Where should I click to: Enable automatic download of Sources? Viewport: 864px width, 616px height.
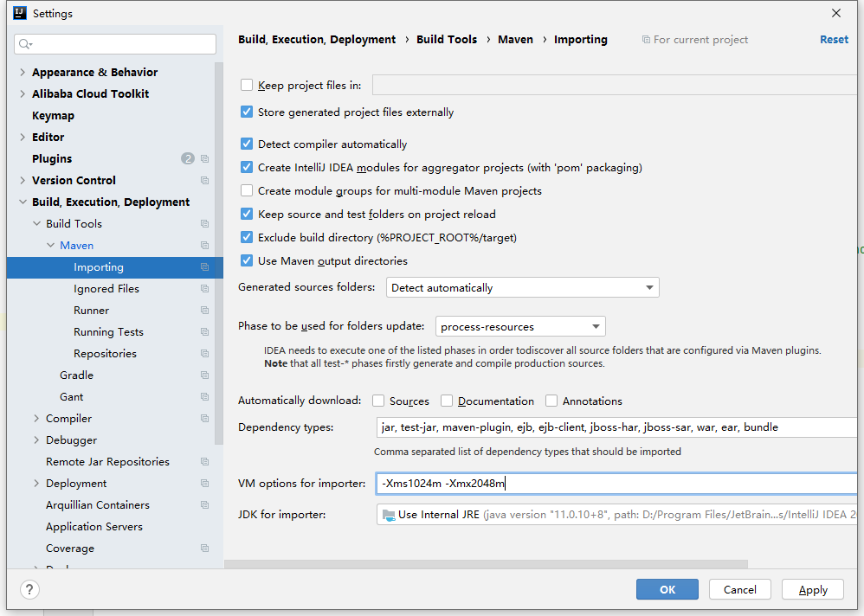378,401
